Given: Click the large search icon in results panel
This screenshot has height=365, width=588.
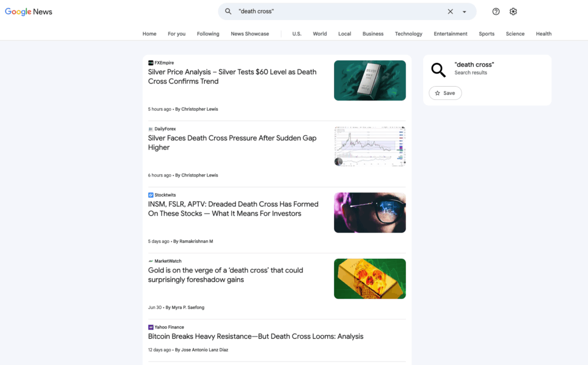Looking at the screenshot, I should click(438, 70).
